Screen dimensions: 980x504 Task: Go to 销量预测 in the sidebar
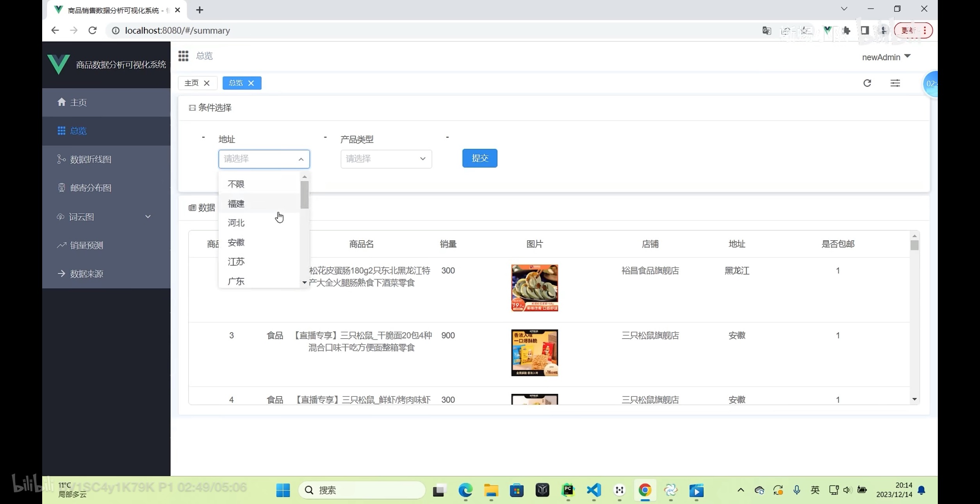coord(87,245)
